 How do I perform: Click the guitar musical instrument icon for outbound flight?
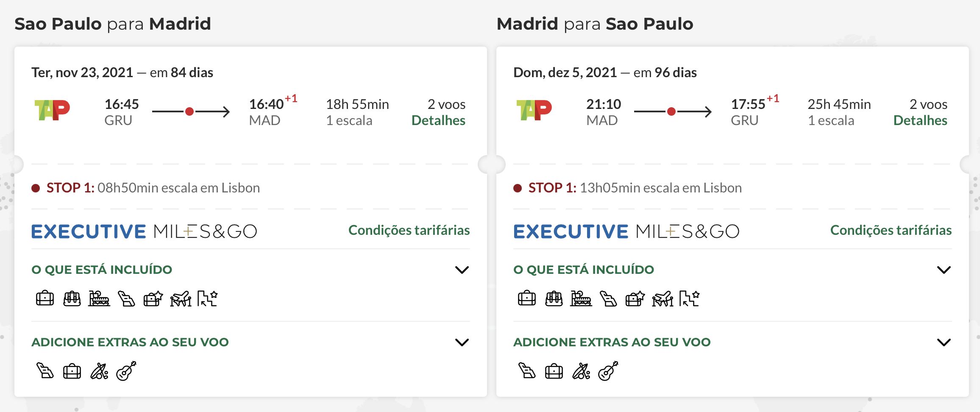[x=126, y=371]
